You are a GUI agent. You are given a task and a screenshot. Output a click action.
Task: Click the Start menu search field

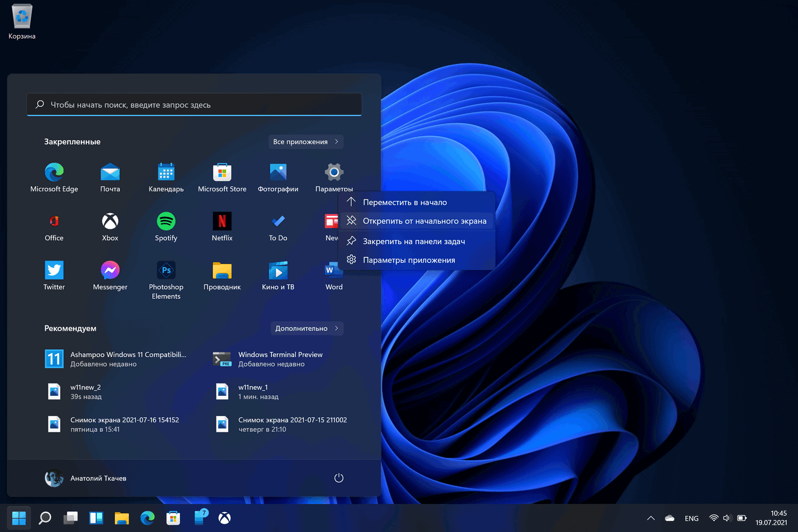194,105
